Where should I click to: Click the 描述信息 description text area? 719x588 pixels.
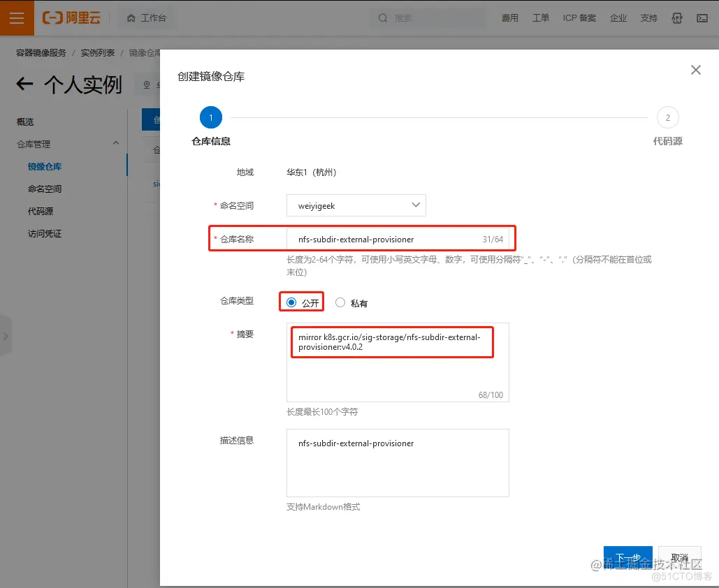click(x=398, y=463)
